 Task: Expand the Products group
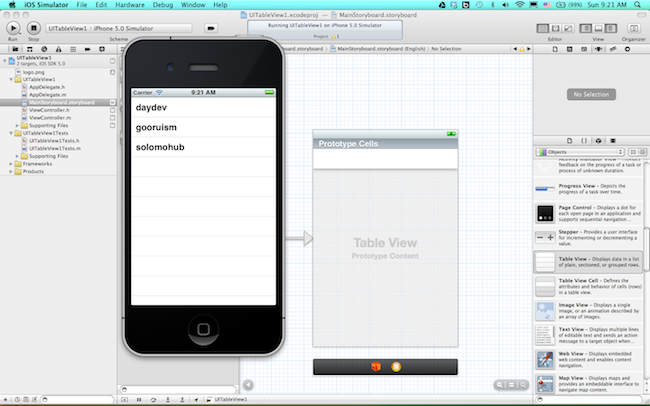click(x=11, y=171)
